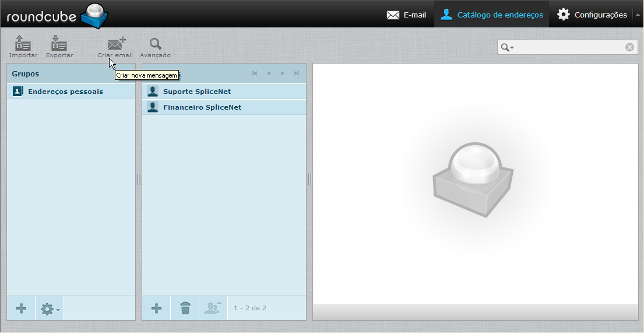Delete selected contact using trash icon
The width and height of the screenshot is (644, 333).
185,308
